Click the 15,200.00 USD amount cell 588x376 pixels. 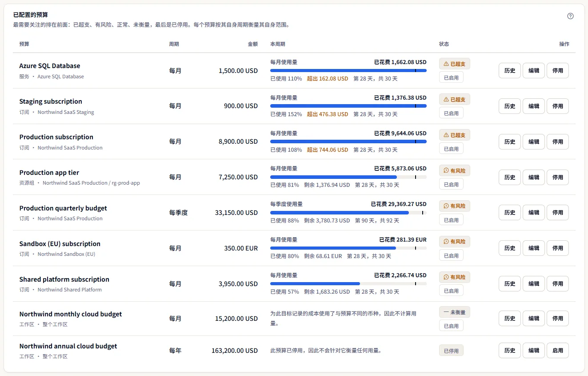[236, 319]
